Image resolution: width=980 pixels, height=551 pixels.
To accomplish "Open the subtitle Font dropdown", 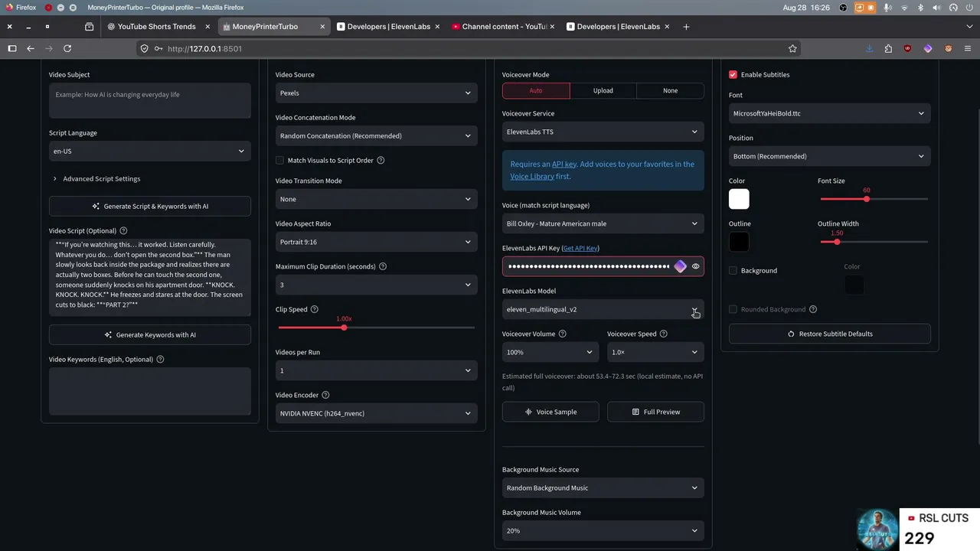I will (830, 113).
